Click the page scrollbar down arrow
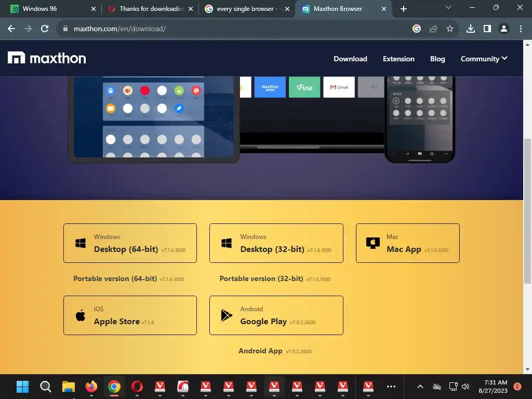532x399 pixels. 527,369
